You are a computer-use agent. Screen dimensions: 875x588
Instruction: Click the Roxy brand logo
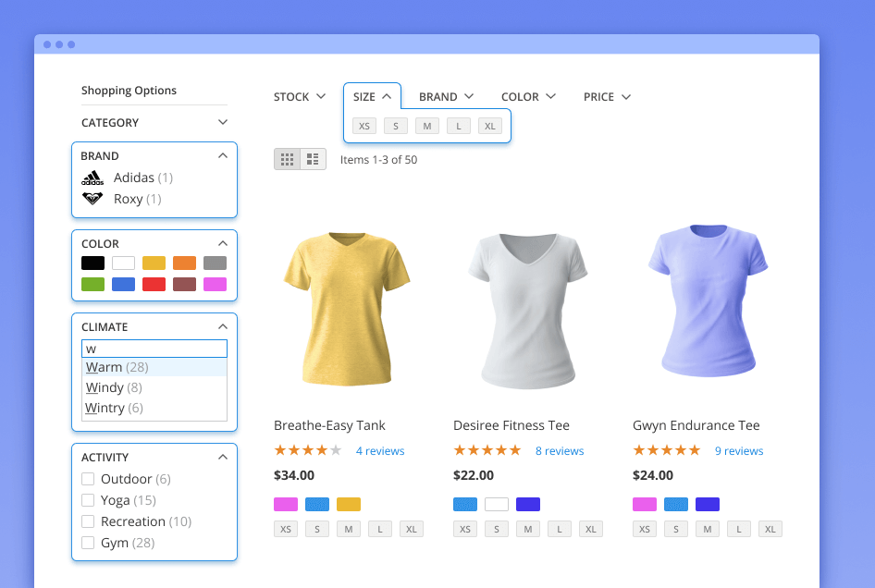pyautogui.click(x=92, y=198)
